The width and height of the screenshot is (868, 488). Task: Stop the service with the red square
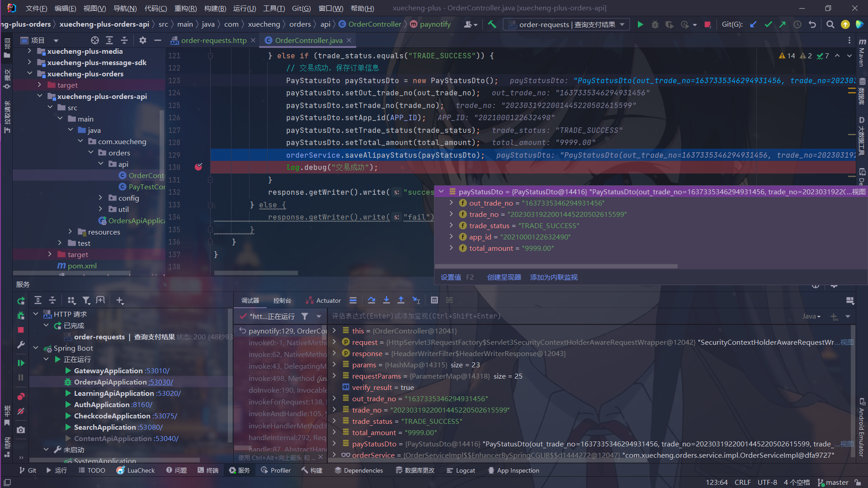click(x=21, y=330)
